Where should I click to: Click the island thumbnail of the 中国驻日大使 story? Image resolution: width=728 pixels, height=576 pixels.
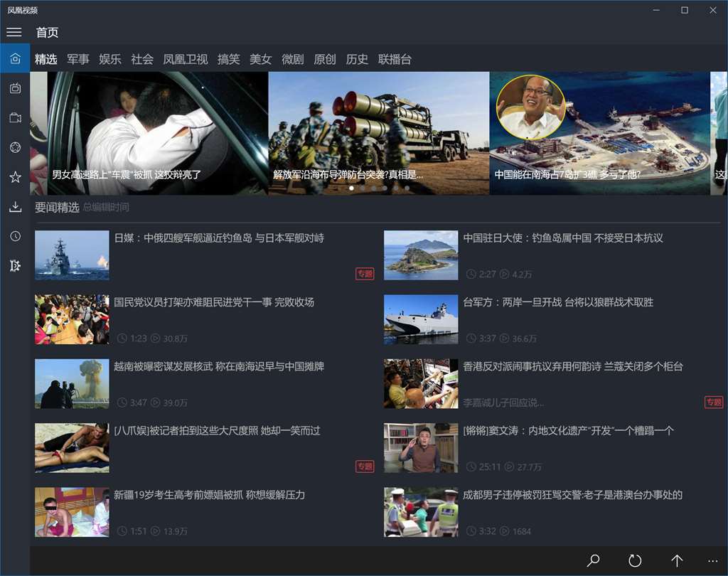pos(421,255)
